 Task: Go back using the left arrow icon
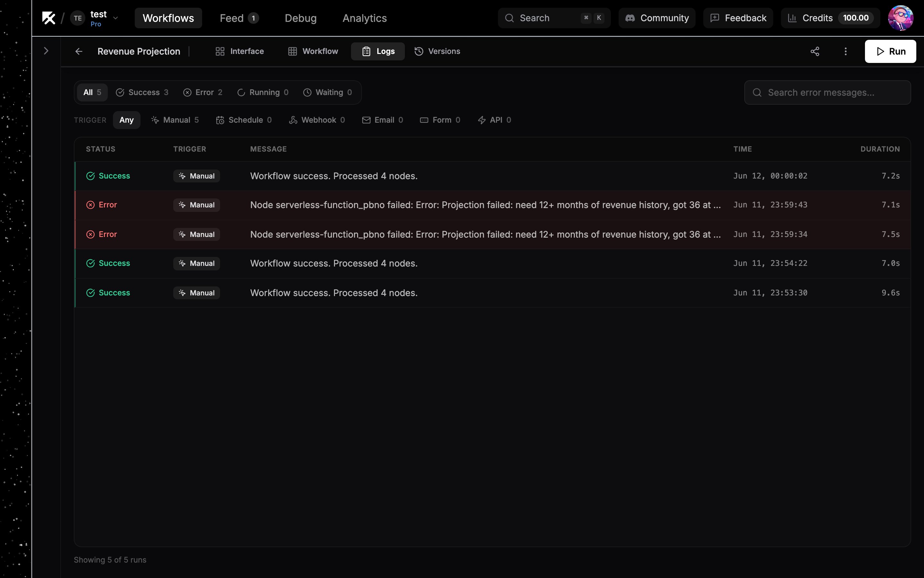(x=79, y=51)
